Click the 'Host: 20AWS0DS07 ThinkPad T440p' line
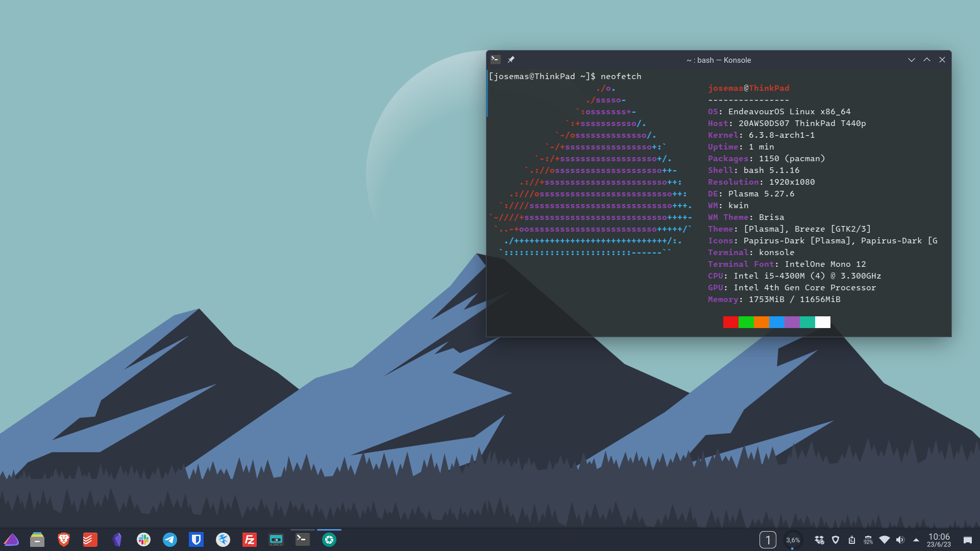Image resolution: width=980 pixels, height=551 pixels. pyautogui.click(x=787, y=123)
